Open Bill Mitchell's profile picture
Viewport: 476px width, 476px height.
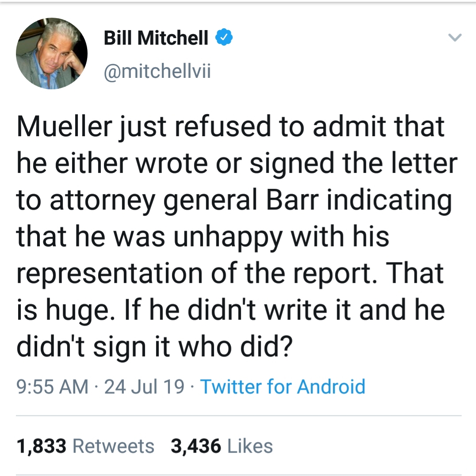pos(52,54)
